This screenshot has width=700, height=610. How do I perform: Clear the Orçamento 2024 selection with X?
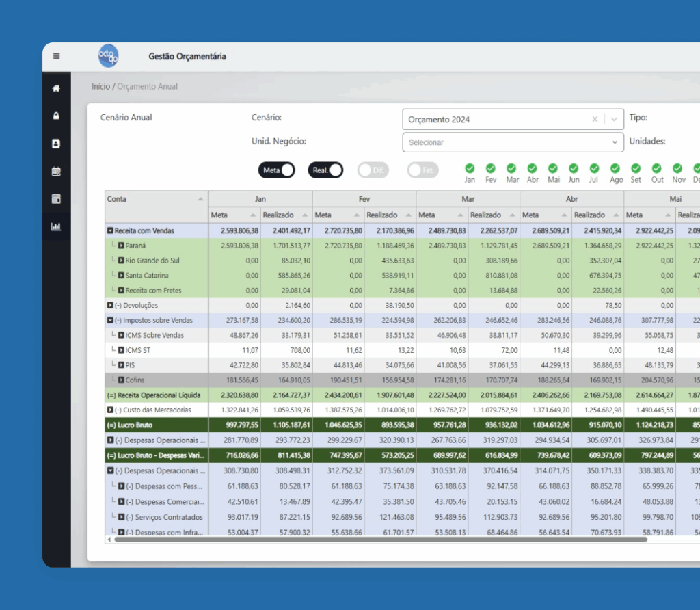(x=595, y=120)
